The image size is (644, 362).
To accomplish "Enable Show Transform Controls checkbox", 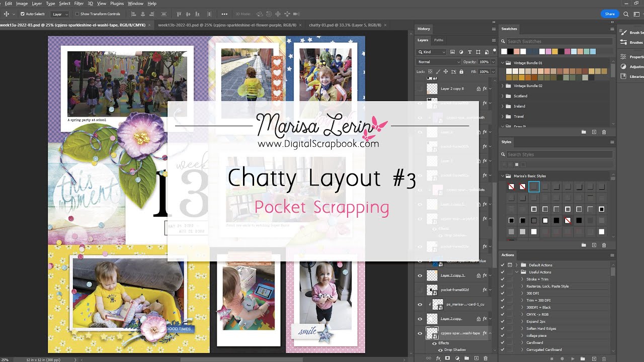I will pyautogui.click(x=77, y=14).
